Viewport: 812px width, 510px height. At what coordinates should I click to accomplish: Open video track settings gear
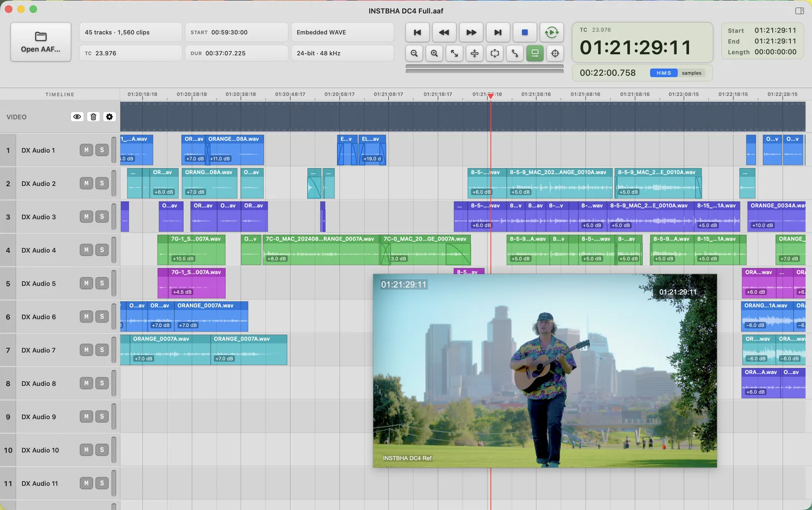(109, 117)
